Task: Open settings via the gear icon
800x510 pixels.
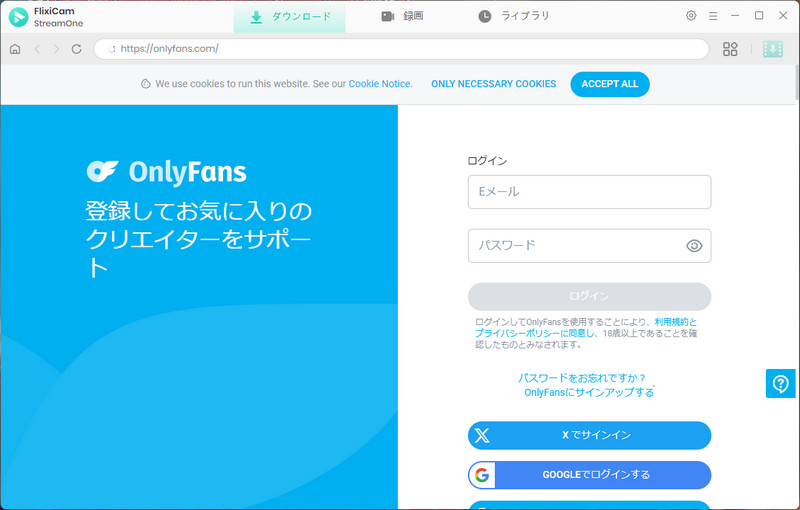Action: click(x=691, y=15)
